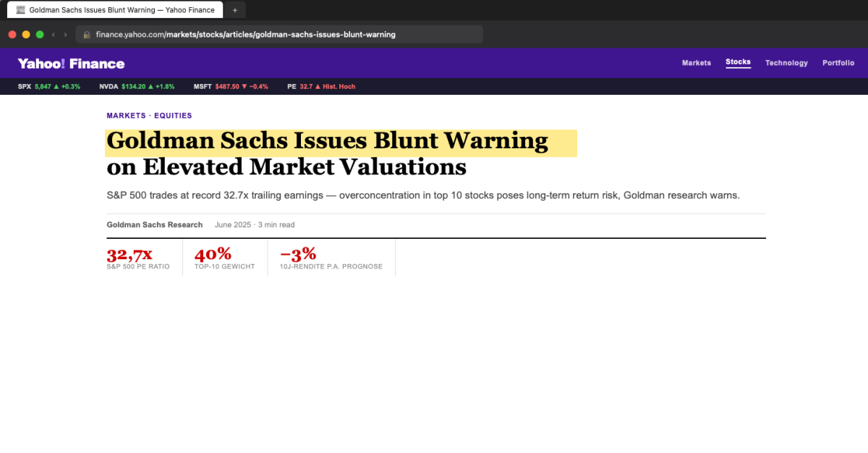The height and width of the screenshot is (453, 868).
Task: Click the red MSFT down-arrow ticker
Action: [231, 86]
